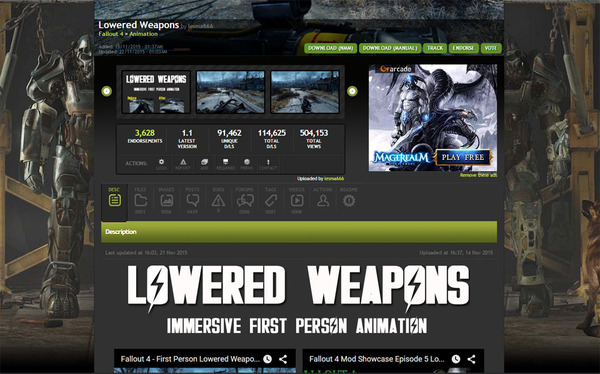Open the Bugs tab
Viewport: 600px width, 374px height.
[218, 200]
